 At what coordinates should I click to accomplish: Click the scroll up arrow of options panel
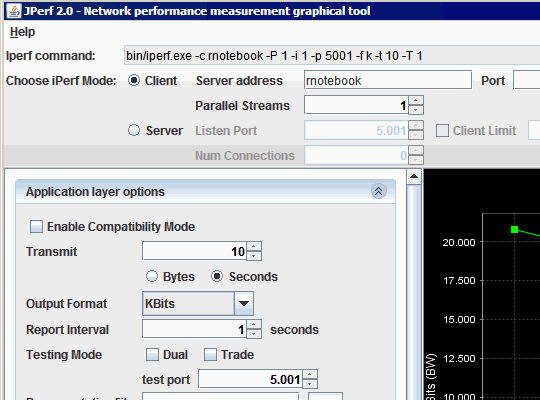click(414, 176)
